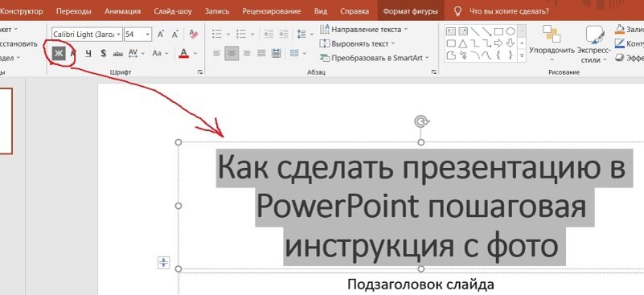Viewport: 644px width, 295px height.
Task: Apply the red font color A button
Action: (x=183, y=53)
